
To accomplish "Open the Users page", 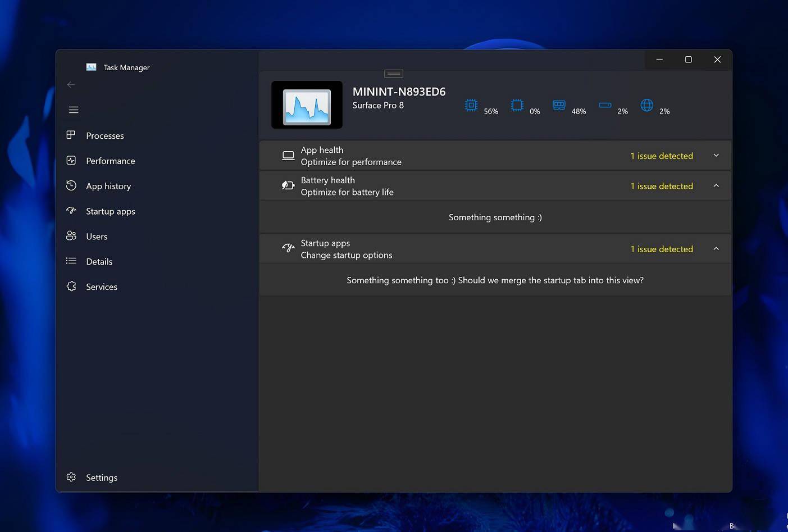I will pyautogui.click(x=97, y=237).
